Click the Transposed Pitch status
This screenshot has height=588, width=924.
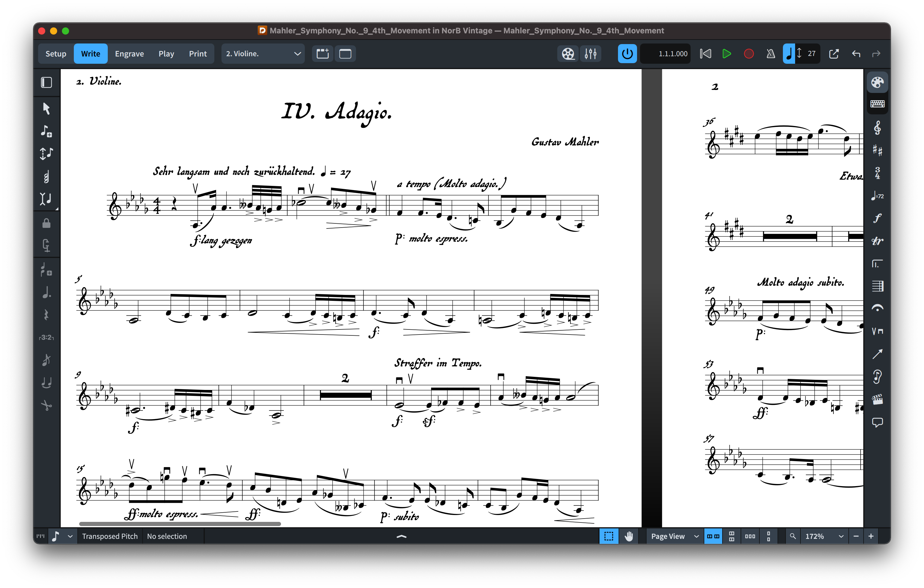point(110,536)
